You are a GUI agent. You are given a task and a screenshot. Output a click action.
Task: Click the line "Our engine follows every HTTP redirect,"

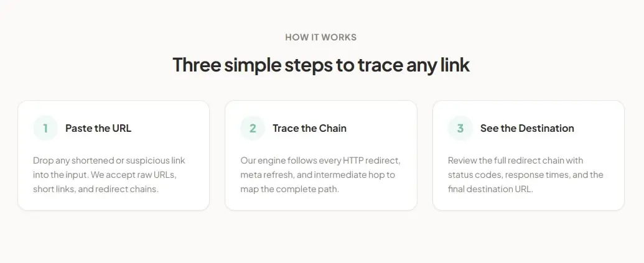(x=320, y=160)
